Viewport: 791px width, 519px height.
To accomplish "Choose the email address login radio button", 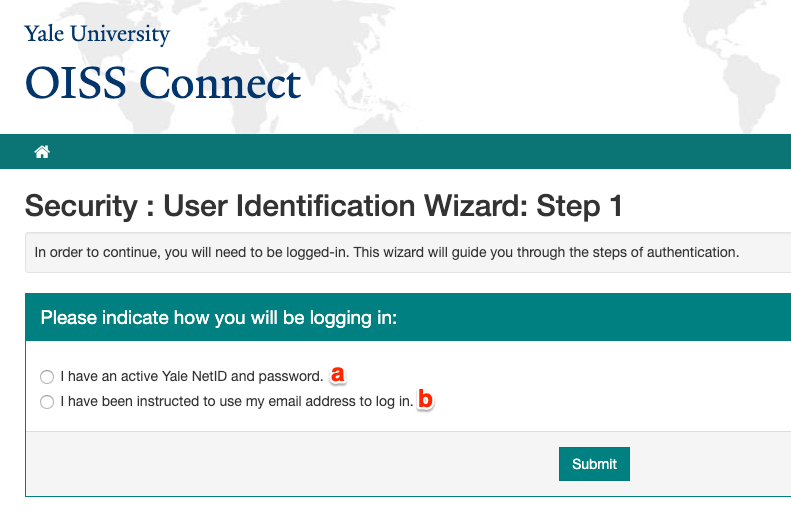I will tap(47, 402).
